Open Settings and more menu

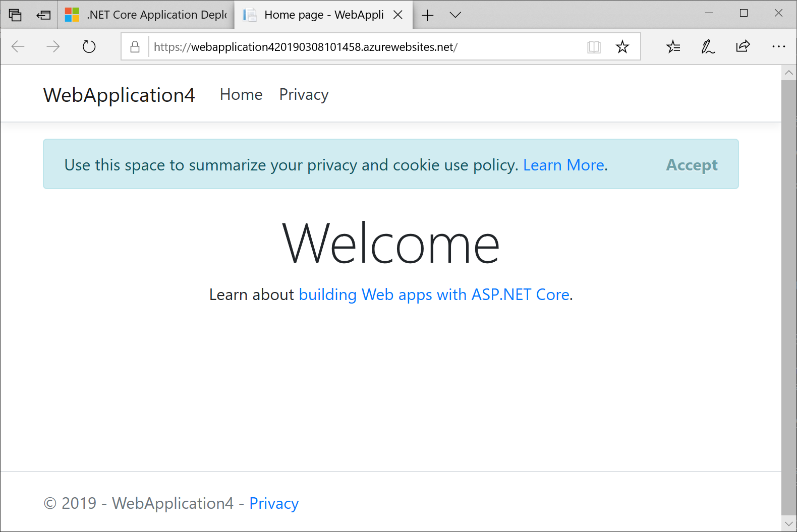click(x=778, y=47)
